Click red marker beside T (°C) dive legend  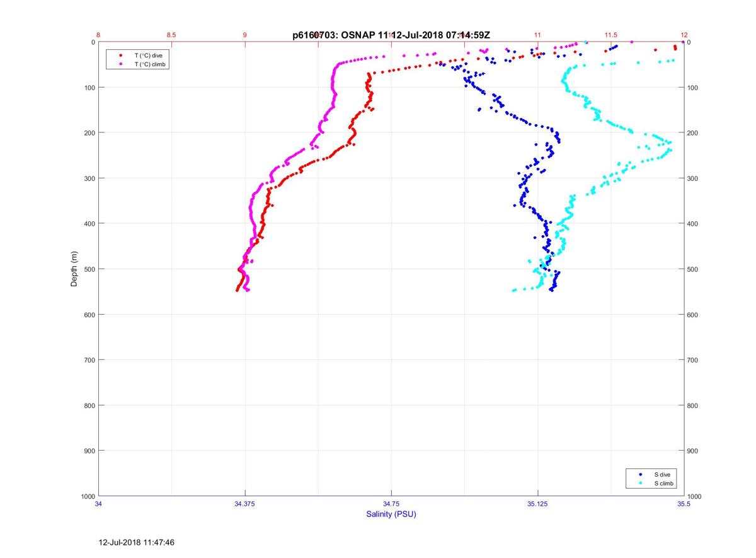pos(120,56)
